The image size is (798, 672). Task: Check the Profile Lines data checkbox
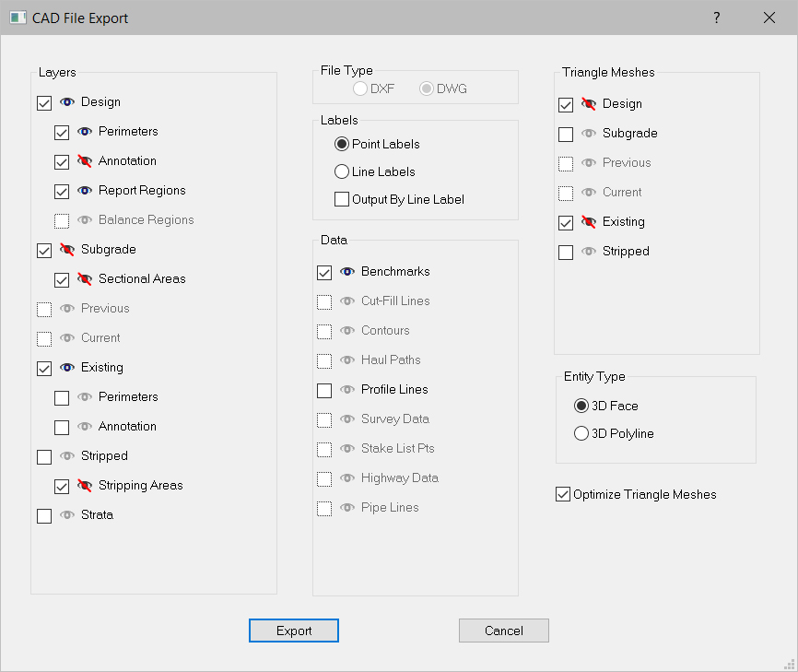324,390
